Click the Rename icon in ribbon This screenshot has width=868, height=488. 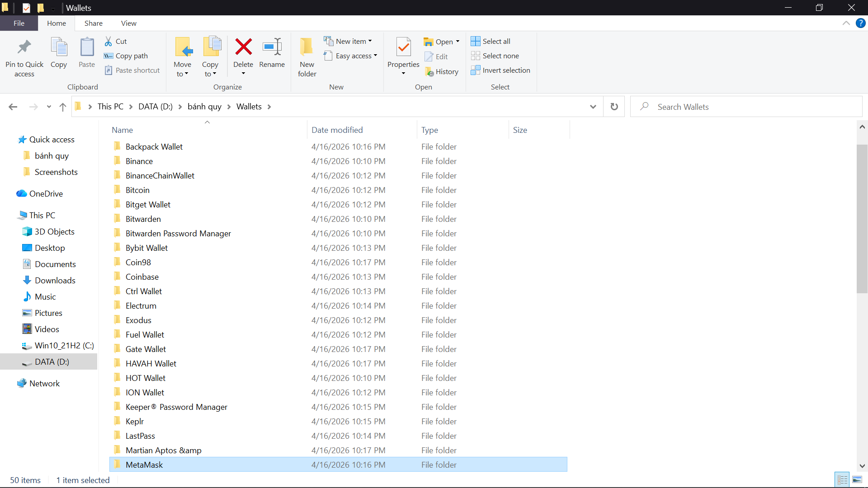click(272, 47)
